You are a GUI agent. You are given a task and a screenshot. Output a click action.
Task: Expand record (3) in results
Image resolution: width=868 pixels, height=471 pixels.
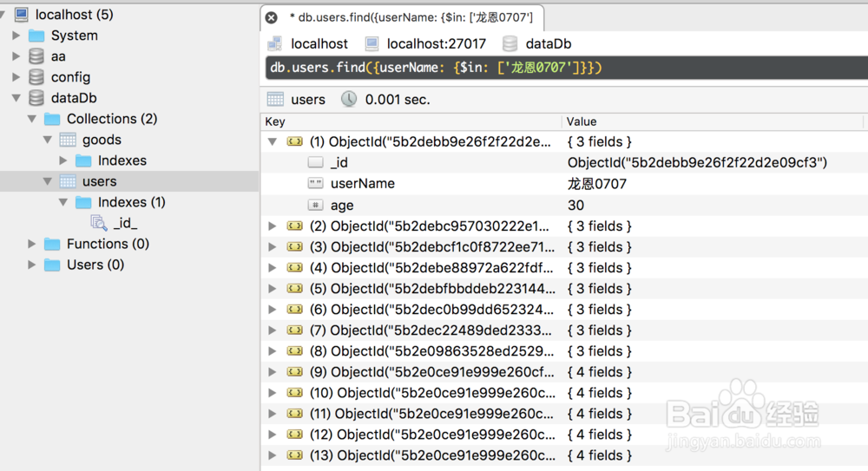pos(273,247)
